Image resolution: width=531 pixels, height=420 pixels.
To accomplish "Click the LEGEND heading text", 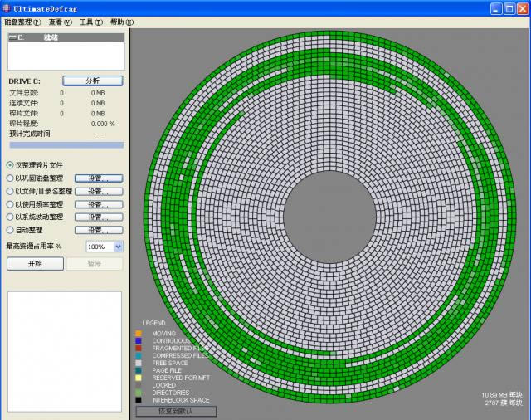I will point(153,323).
